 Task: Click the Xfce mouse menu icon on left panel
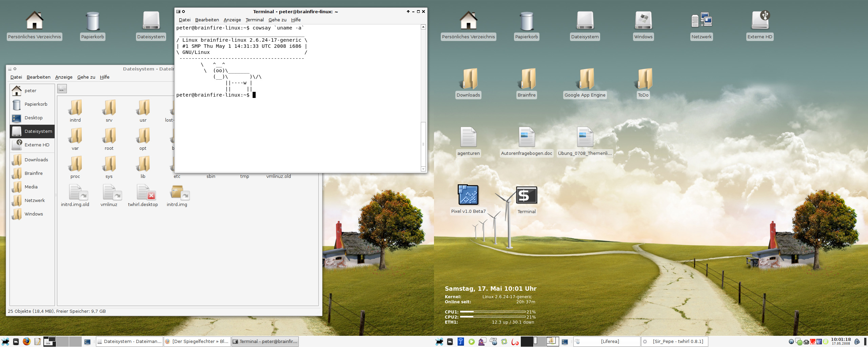(x=5, y=341)
